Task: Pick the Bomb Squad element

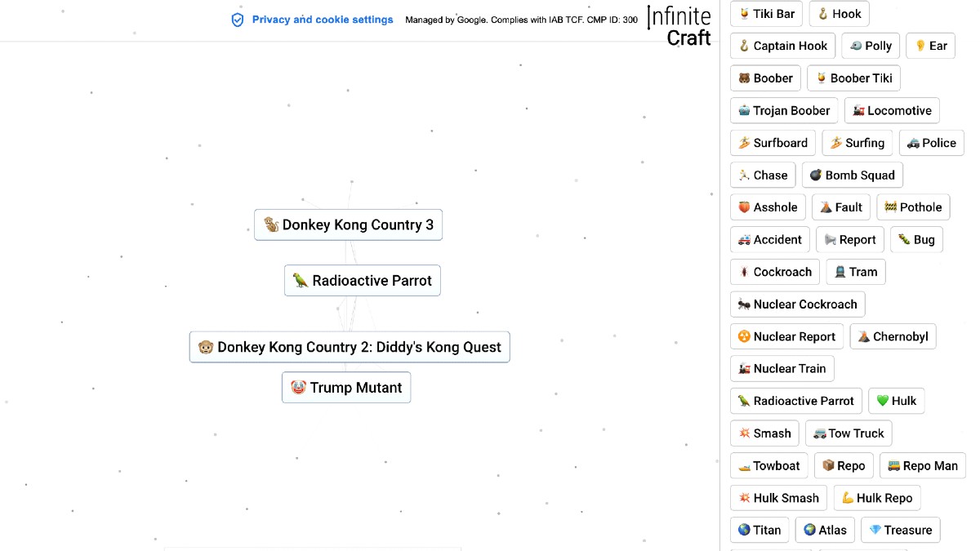Action: pyautogui.click(x=852, y=175)
